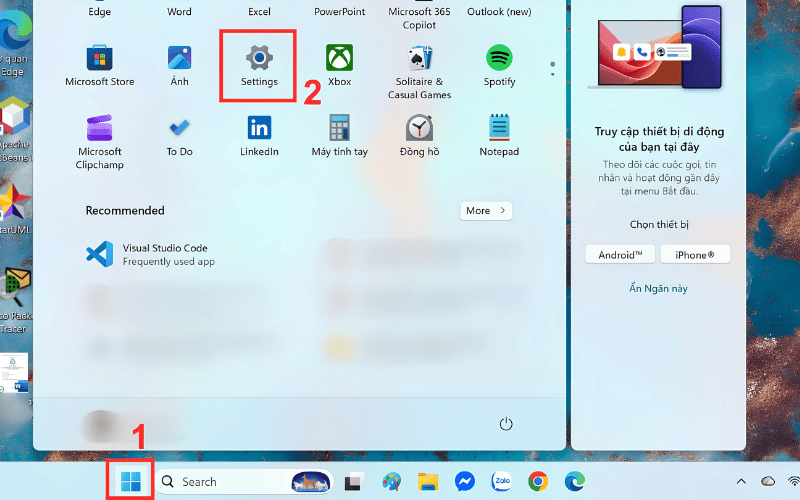Open Solitaire & Casual Games
800x500 pixels.
[419, 72]
